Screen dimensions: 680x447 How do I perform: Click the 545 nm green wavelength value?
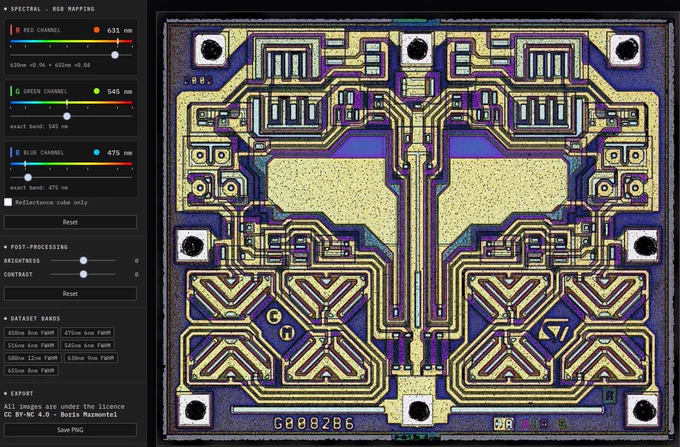(120, 91)
